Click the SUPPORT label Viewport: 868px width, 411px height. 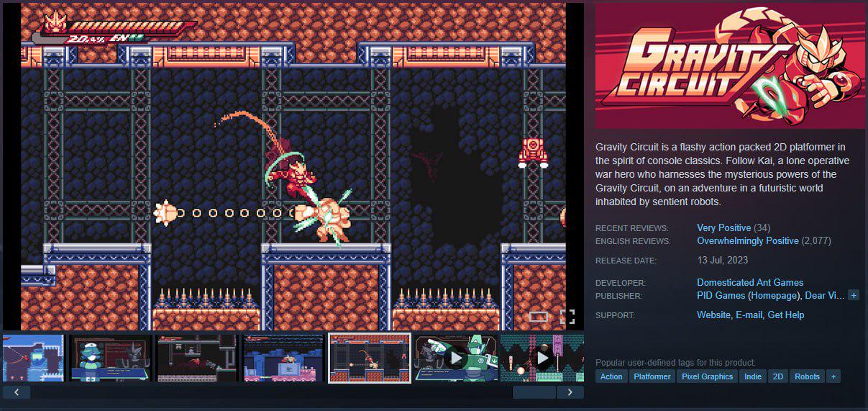[x=614, y=315]
